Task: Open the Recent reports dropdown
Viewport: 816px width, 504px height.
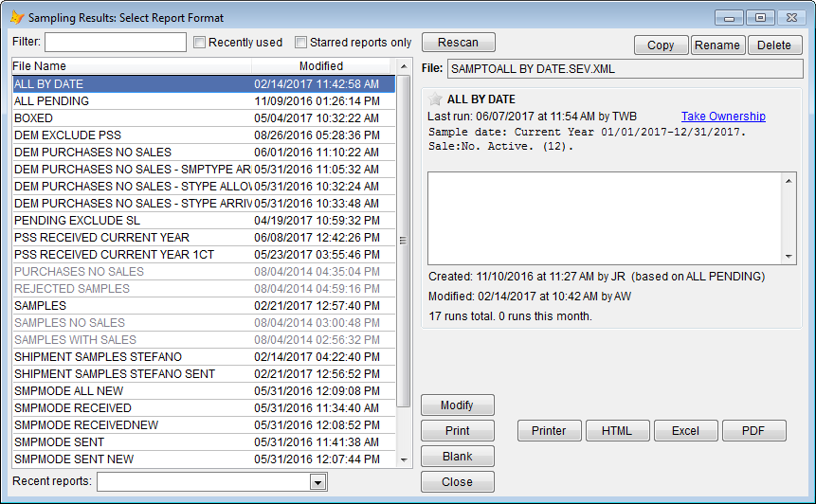Action: (x=317, y=482)
